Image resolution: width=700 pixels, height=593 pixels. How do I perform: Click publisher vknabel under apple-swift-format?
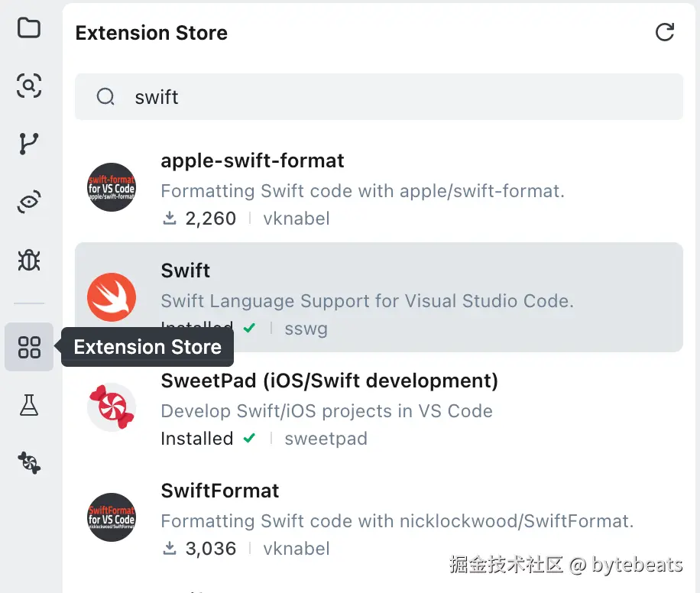click(x=297, y=219)
